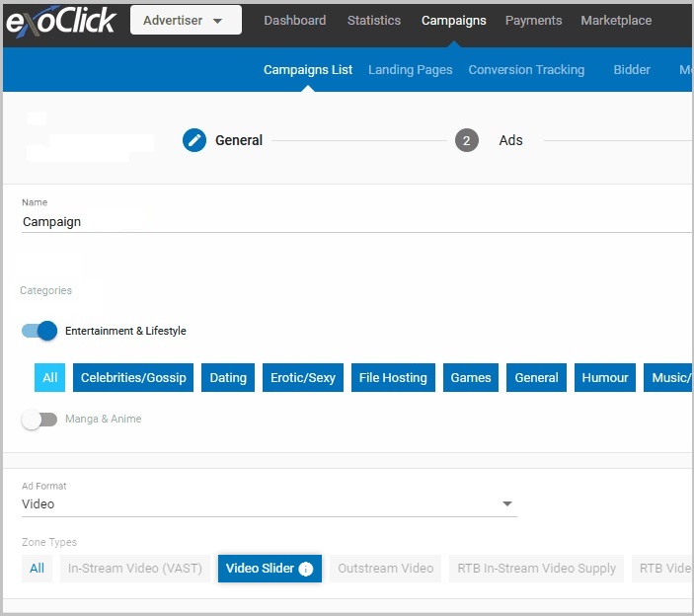Click the Manga & Anime label
The width and height of the screenshot is (694, 616).
pyautogui.click(x=103, y=419)
